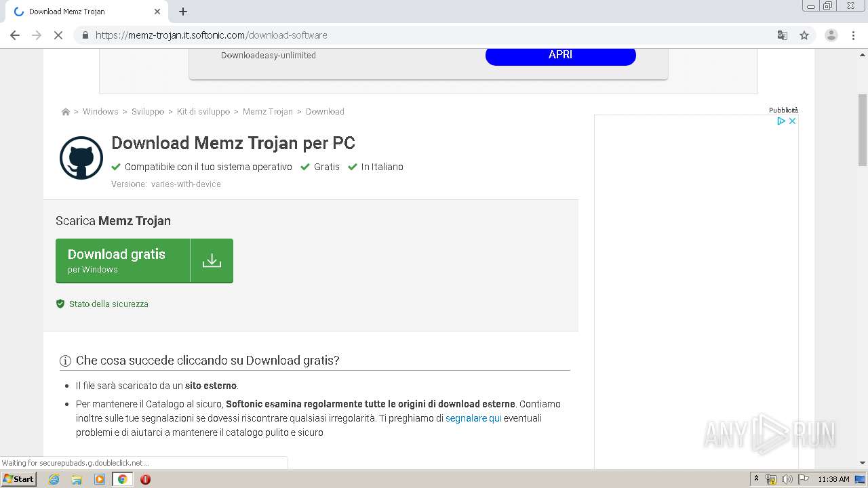Screen dimensions: 868x488
Task: Click the volume speaker tray icon
Action: pos(787,479)
